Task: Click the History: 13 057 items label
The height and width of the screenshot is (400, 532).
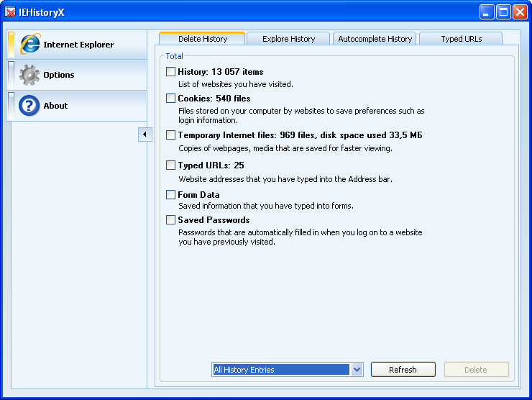Action: click(221, 72)
